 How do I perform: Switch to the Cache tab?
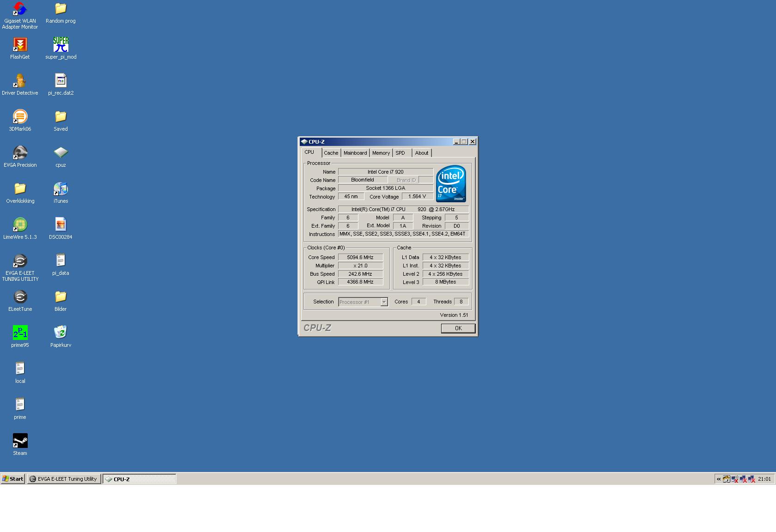[331, 153]
